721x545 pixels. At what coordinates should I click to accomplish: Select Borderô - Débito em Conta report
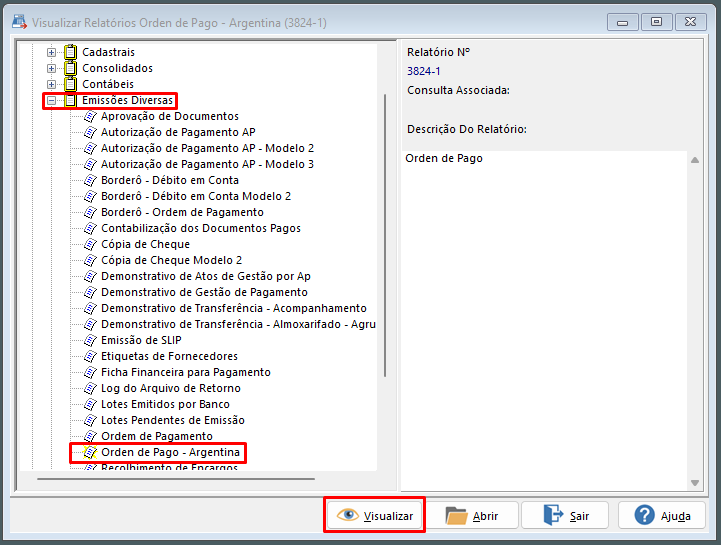tap(170, 180)
